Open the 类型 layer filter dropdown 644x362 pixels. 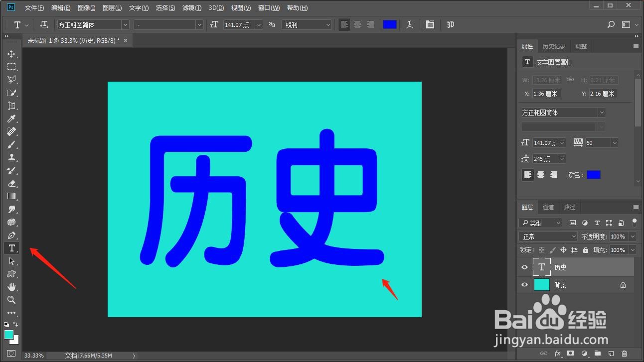pos(540,223)
